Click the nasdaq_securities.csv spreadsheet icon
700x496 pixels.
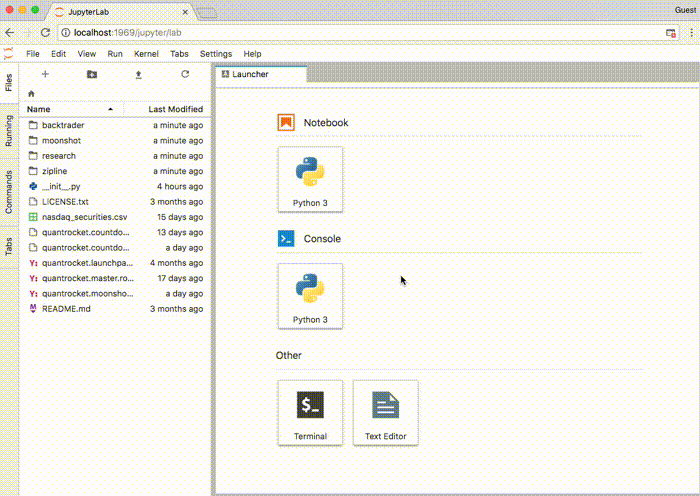coord(33,217)
